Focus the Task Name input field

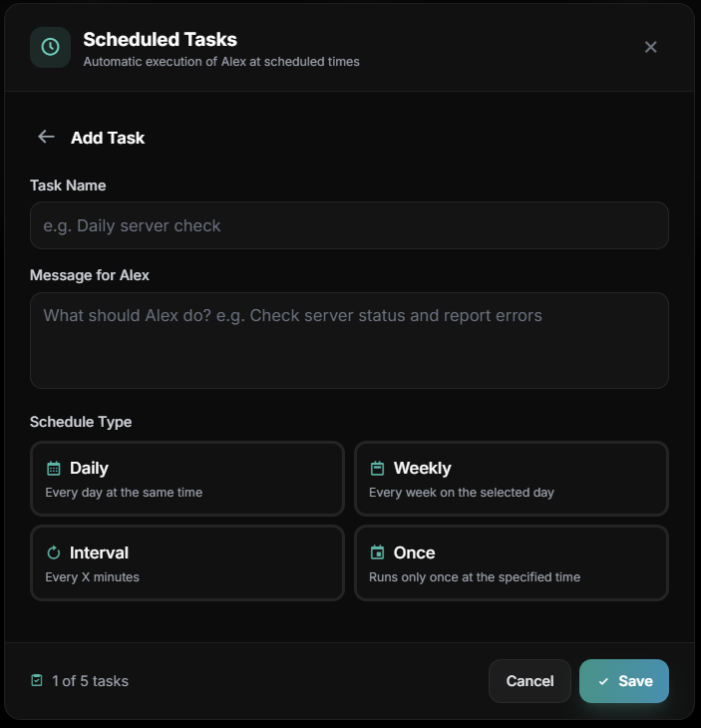pos(349,225)
